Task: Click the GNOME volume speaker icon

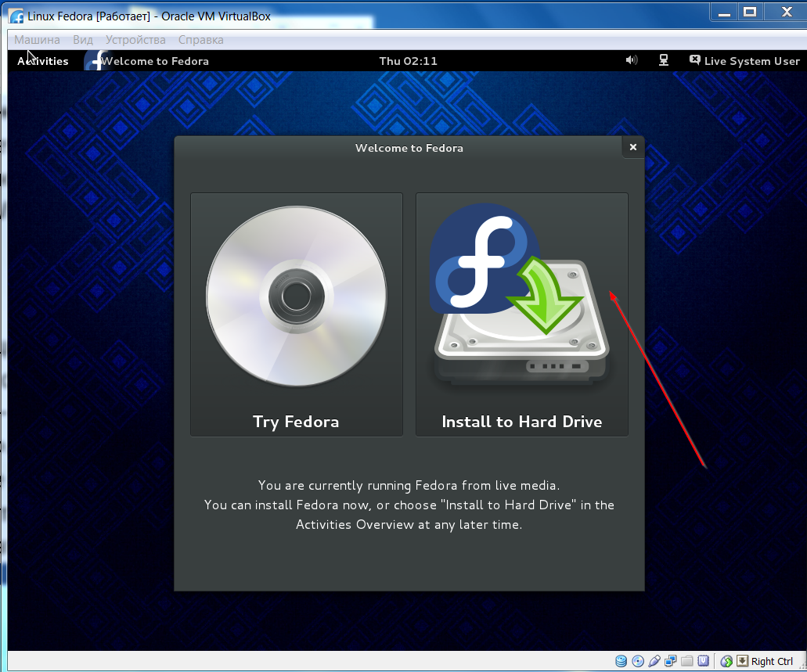Action: 632,60
